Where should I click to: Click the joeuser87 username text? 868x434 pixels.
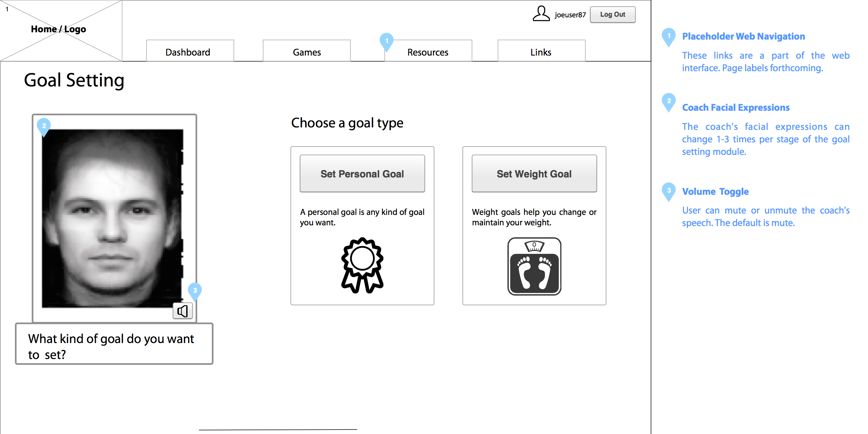coord(570,15)
